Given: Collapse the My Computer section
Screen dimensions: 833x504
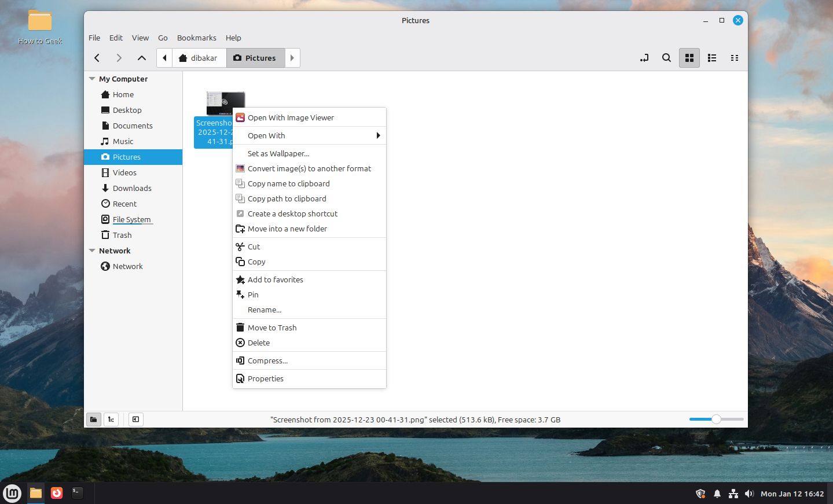Looking at the screenshot, I should click(x=91, y=79).
